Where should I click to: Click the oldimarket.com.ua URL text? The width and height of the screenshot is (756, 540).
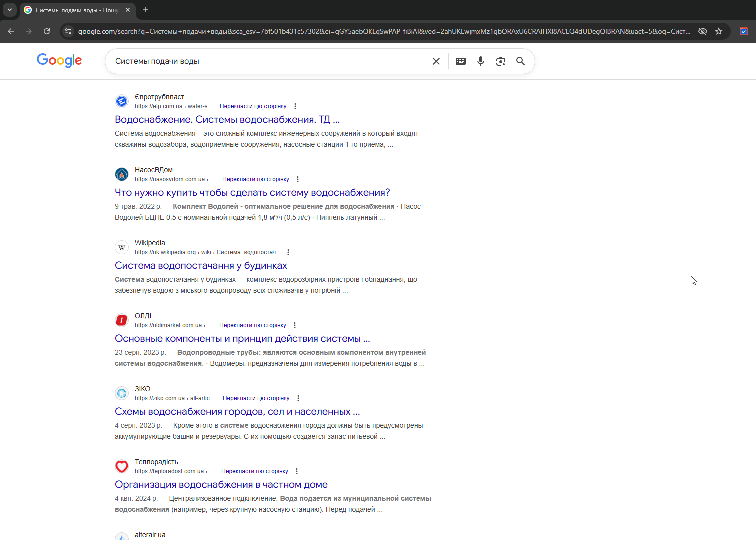[173, 325]
